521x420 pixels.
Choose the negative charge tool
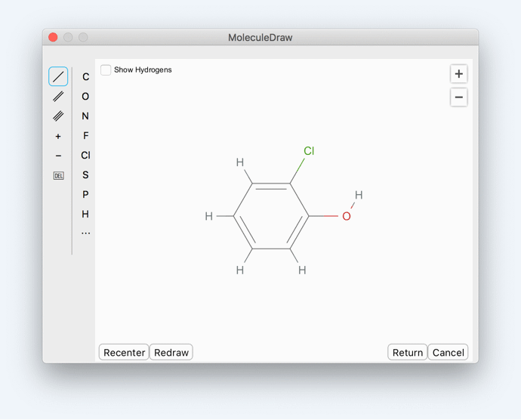coord(58,156)
